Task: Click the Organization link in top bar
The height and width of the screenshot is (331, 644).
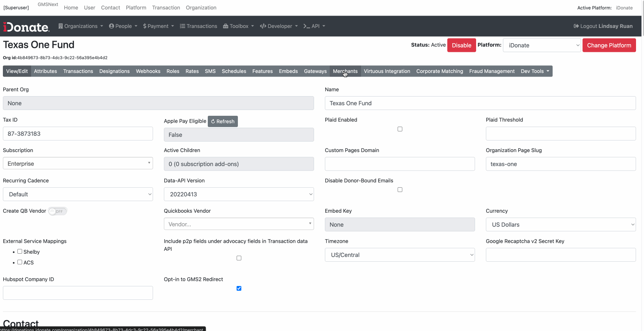Action: [x=201, y=8]
